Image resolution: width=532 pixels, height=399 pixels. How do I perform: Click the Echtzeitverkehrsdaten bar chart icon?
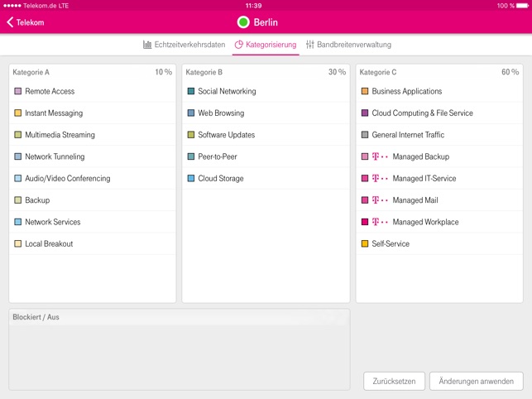(147, 45)
